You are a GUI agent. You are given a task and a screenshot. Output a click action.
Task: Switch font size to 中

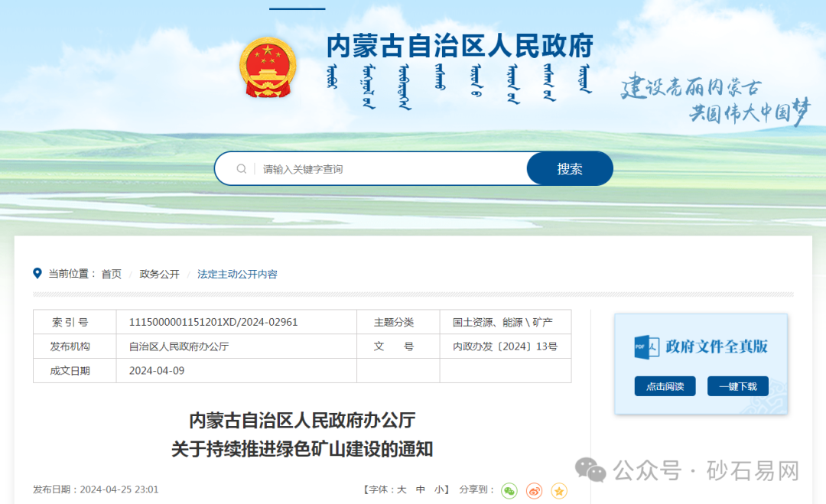[419, 489]
